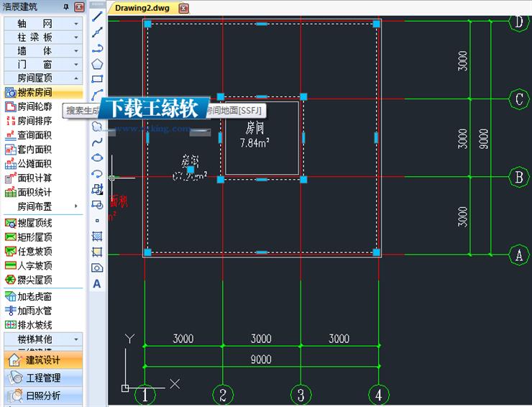This screenshot has height=407, width=532.
Task: Click axis bubble number 3
Action: click(x=301, y=395)
